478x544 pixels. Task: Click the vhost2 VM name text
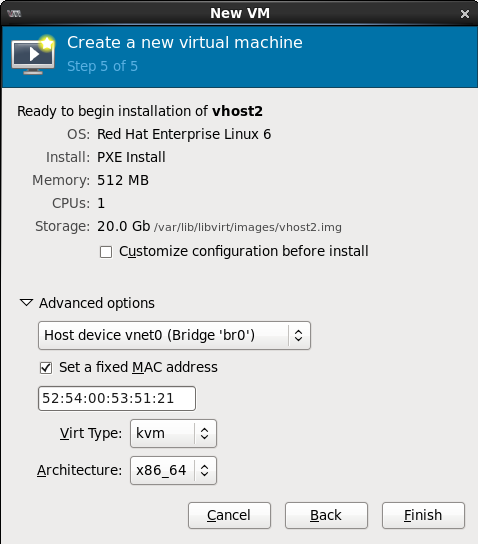point(237,111)
